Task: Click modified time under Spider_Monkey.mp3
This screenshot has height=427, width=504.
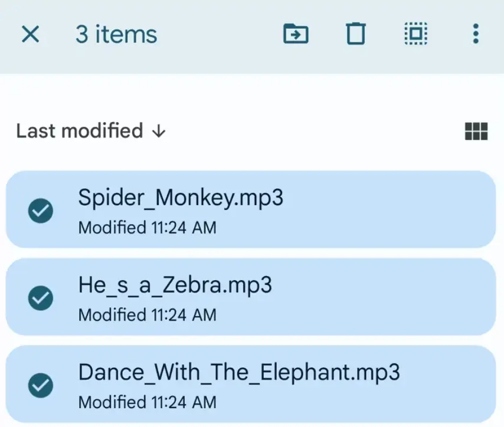Action: pyautogui.click(x=147, y=227)
